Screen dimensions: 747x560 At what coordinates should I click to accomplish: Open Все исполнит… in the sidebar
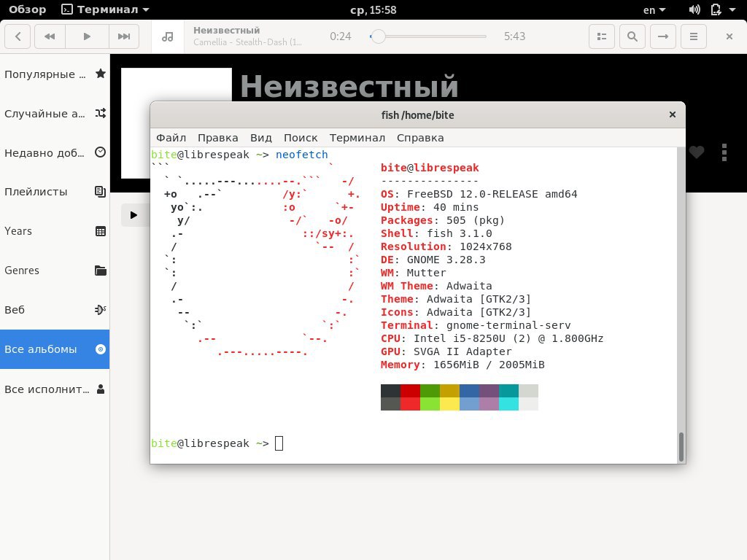tap(55, 389)
